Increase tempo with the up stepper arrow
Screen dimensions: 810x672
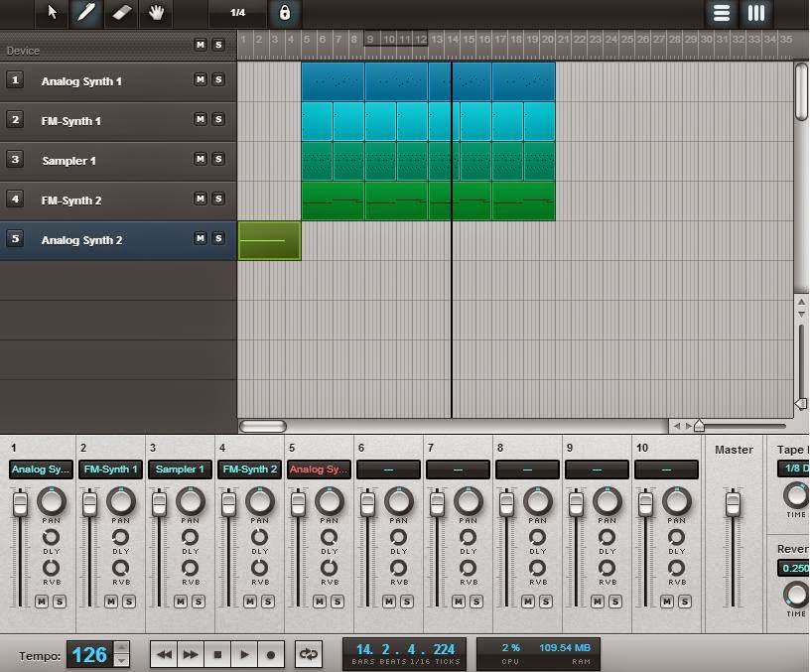pyautogui.click(x=120, y=648)
